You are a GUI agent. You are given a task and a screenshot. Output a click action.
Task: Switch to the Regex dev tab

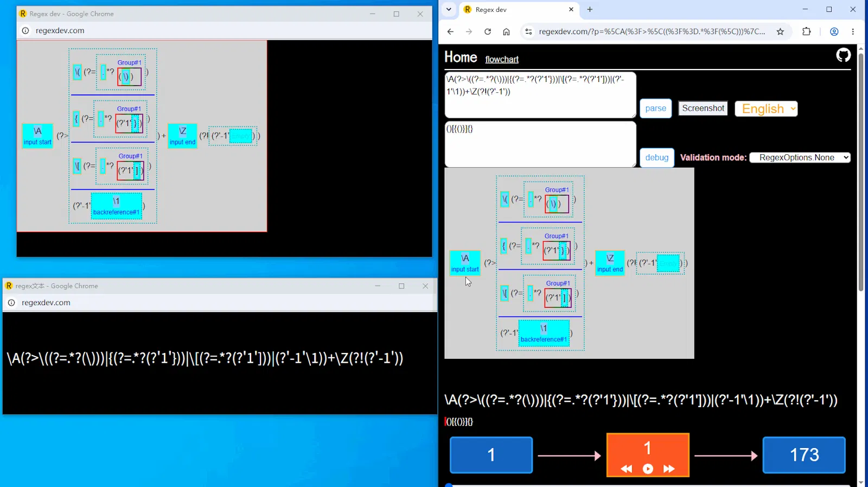click(x=518, y=9)
